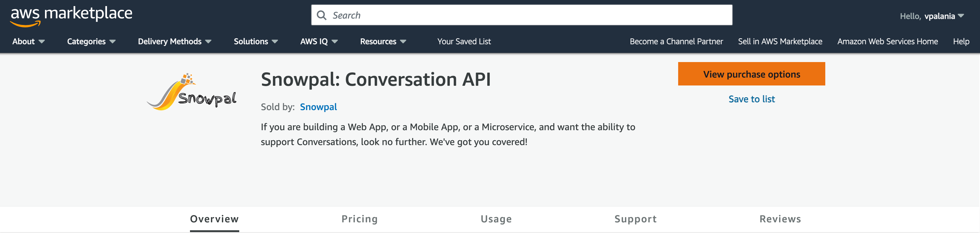This screenshot has width=980, height=233.
Task: Focus the Search input field
Action: (522, 15)
